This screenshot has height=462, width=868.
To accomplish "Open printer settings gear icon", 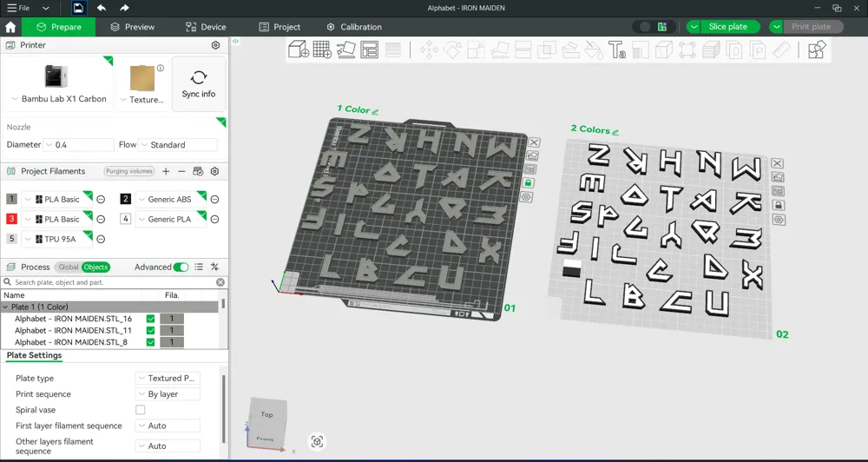I will tap(216, 45).
